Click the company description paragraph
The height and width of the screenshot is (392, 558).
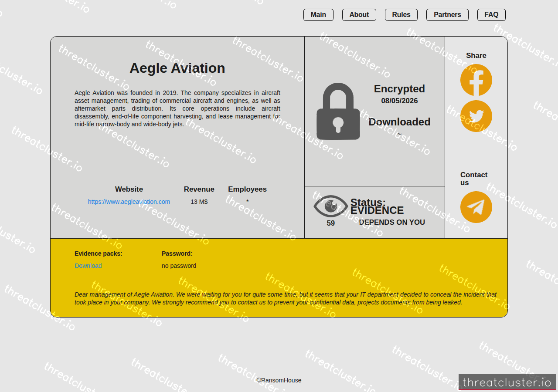177,108
